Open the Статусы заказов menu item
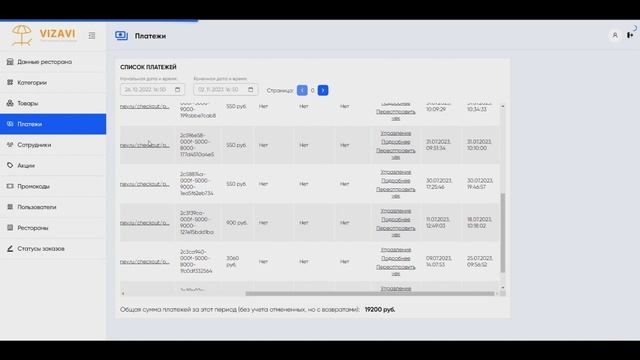 click(53, 249)
